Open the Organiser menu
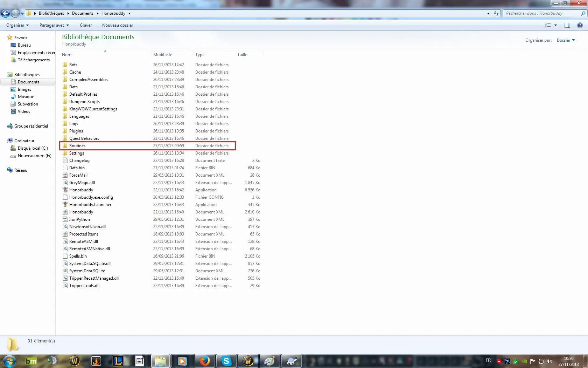Image resolution: width=588 pixels, height=368 pixels. (x=17, y=25)
